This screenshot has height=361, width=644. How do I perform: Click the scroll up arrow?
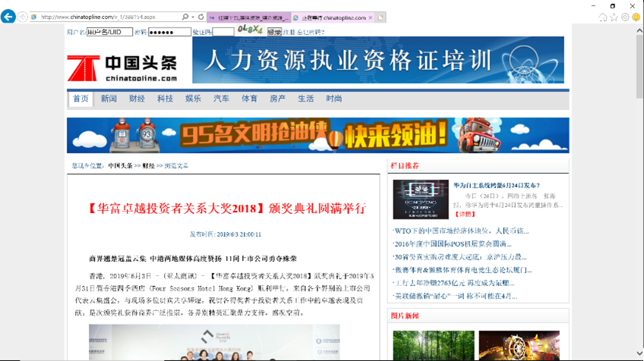(x=639, y=30)
